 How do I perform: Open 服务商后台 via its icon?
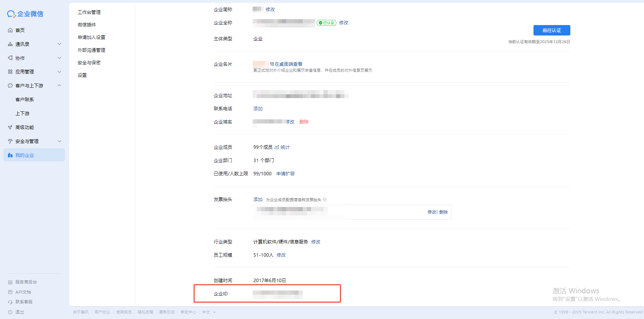10,282
